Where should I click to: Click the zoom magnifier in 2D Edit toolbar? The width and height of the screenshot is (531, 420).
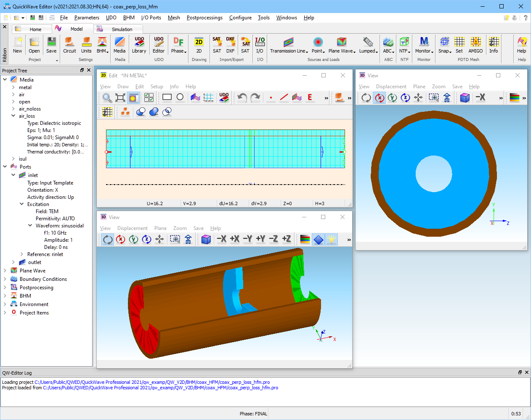coord(107,98)
